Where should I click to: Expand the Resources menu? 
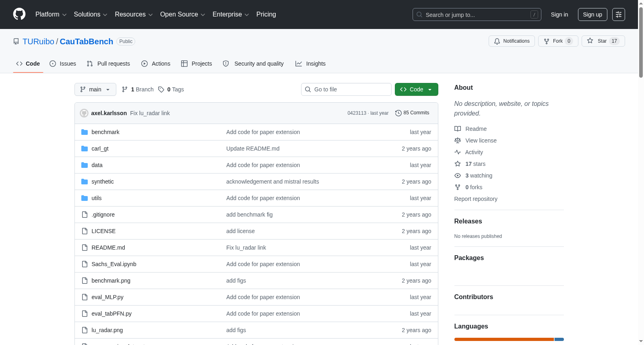[134, 14]
